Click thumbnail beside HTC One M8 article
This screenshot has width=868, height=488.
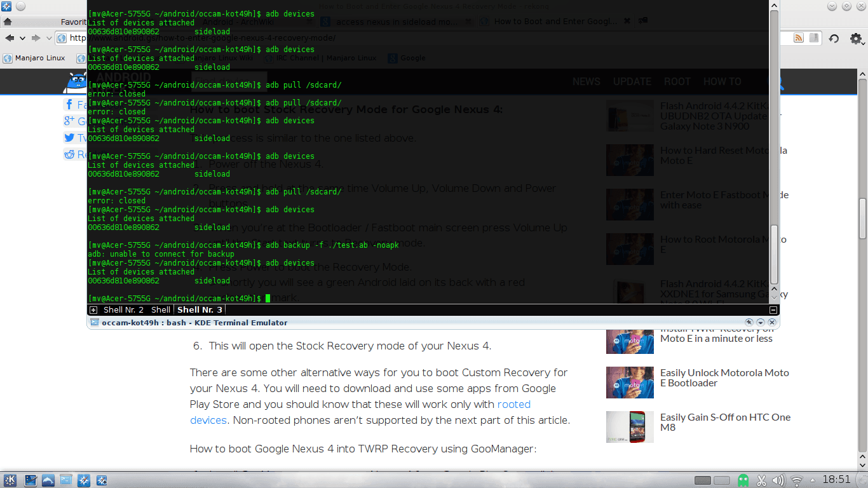coord(630,427)
